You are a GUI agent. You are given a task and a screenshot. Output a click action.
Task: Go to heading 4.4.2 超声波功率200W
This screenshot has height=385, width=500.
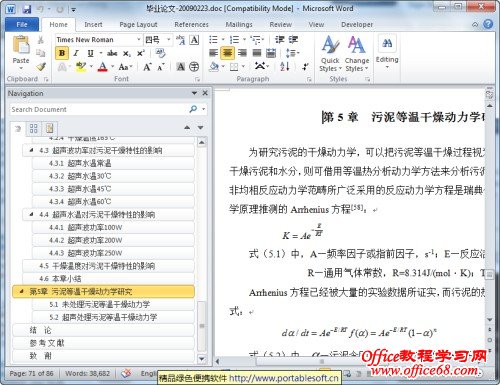pos(113,240)
